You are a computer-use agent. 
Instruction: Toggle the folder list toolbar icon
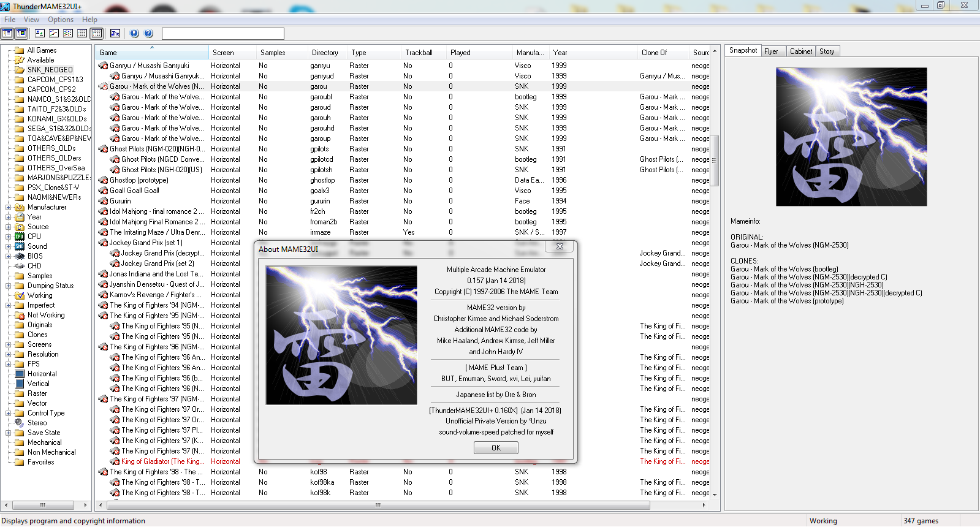pos(7,33)
